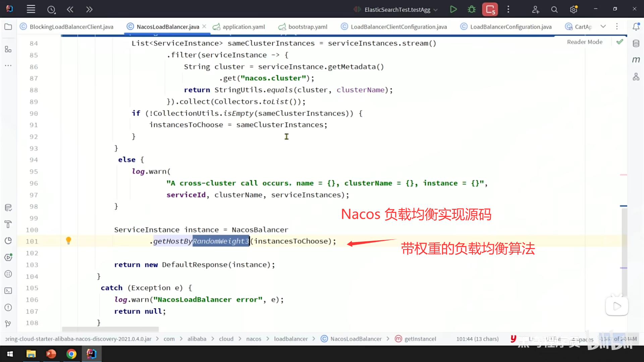Open the Notifications bell panel
Image resolution: width=644 pixels, height=362 pixels.
point(636,27)
